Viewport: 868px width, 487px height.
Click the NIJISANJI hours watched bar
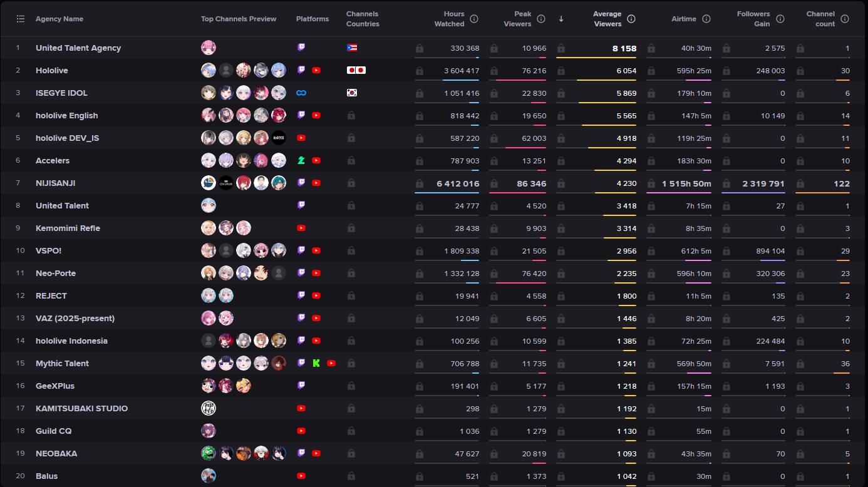coord(447,193)
